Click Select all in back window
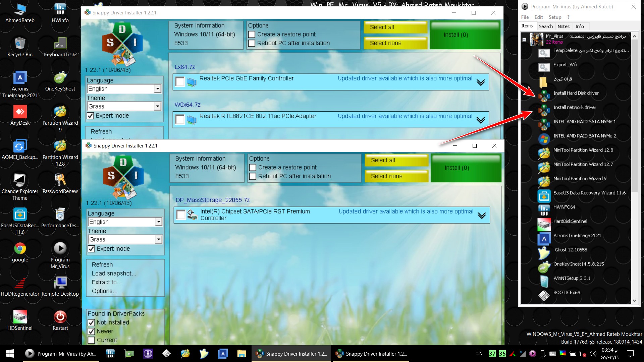The height and width of the screenshot is (362, 644). [395, 27]
